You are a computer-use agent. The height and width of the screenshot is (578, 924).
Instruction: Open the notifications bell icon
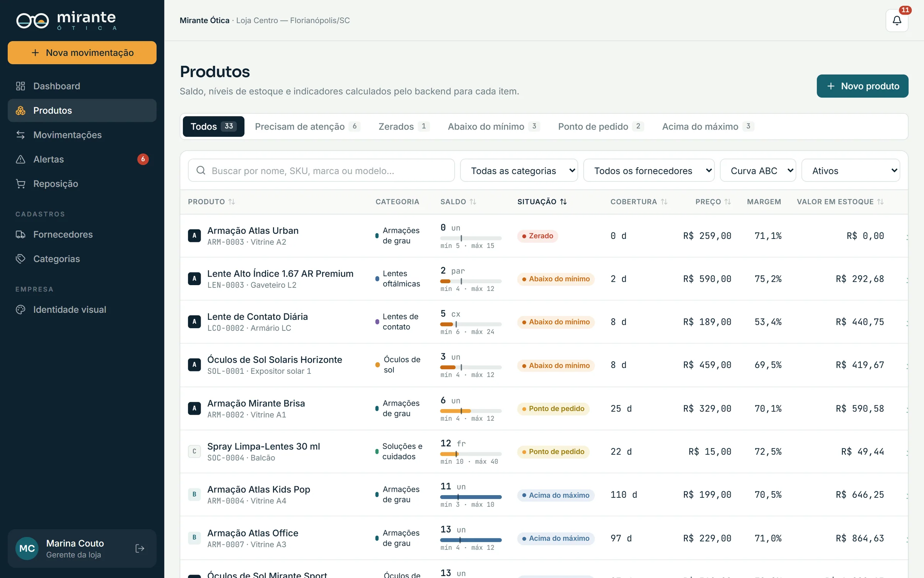pyautogui.click(x=897, y=20)
